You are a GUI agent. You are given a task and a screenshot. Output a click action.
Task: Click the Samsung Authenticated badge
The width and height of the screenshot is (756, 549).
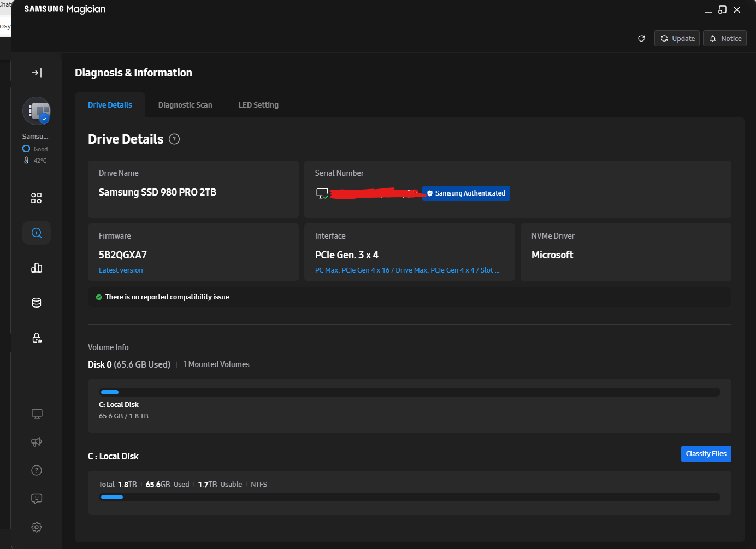[466, 193]
